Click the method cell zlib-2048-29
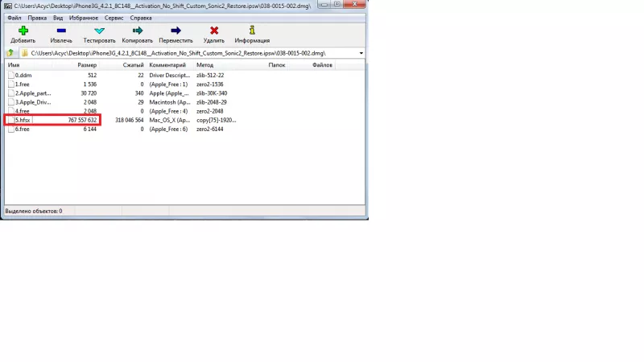 pyautogui.click(x=212, y=103)
